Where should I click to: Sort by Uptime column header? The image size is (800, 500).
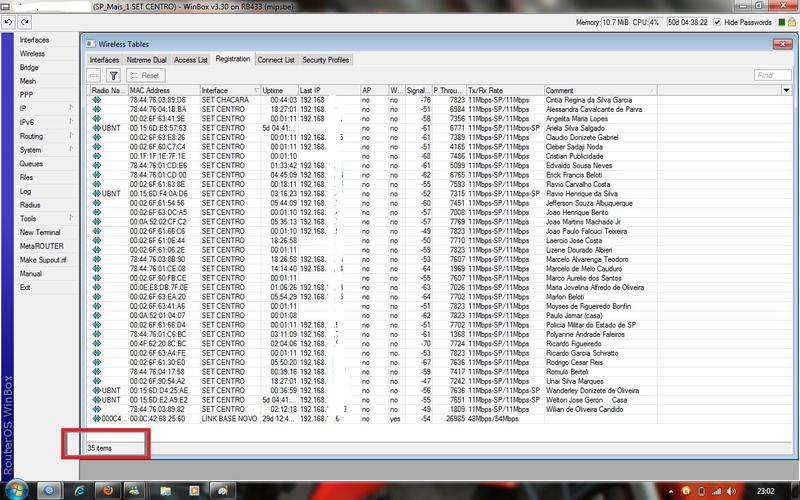coord(279,90)
